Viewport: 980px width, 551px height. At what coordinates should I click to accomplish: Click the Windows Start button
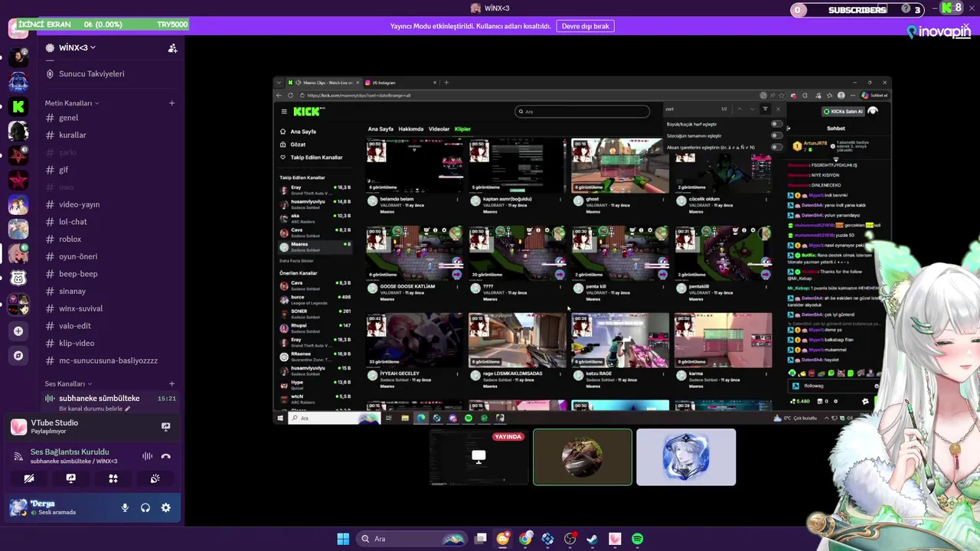click(343, 539)
